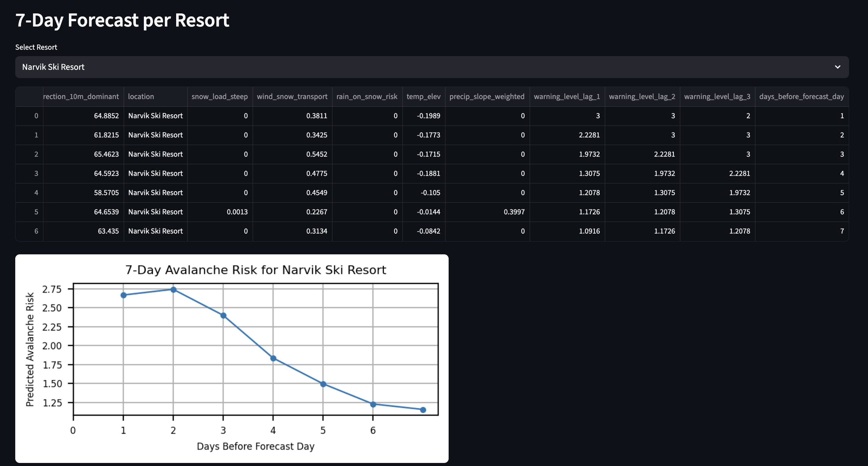Click the 0.0013 snow_load_steep cell
The image size is (868, 466).
[x=237, y=212]
